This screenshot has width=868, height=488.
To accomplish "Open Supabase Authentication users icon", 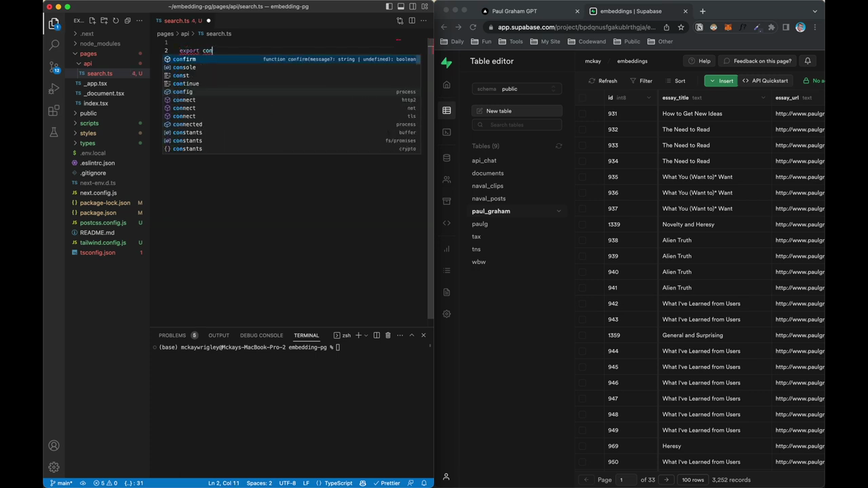I will coord(446,180).
